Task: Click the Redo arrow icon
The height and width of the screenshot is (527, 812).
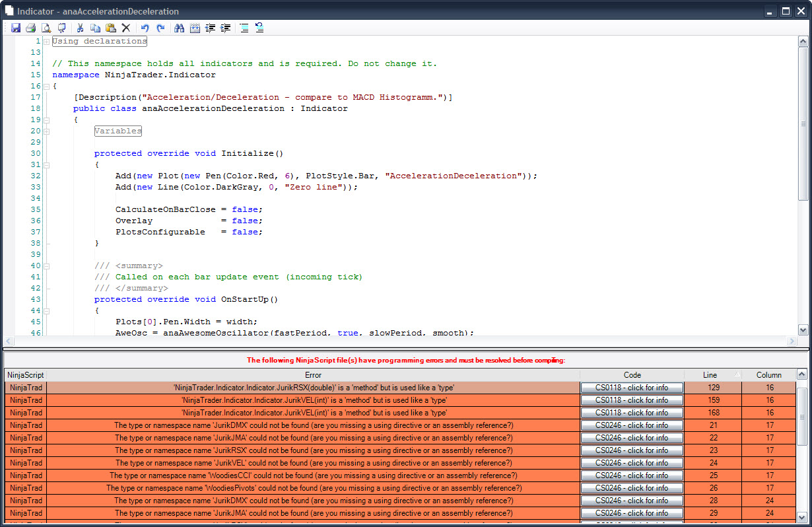Action: 160,28
